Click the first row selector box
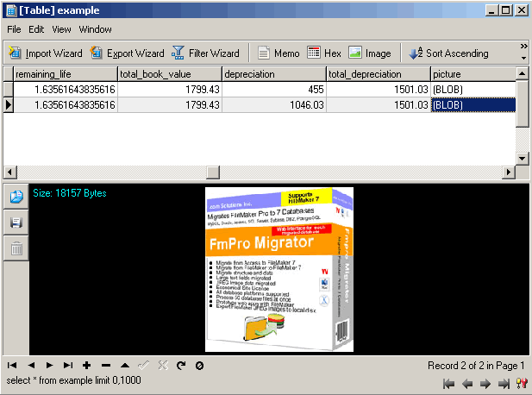 (8, 90)
